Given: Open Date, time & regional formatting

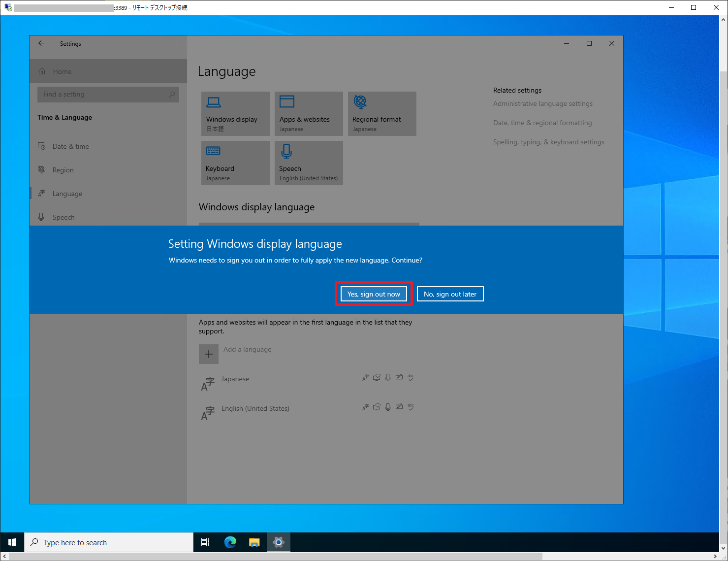Looking at the screenshot, I should (542, 123).
